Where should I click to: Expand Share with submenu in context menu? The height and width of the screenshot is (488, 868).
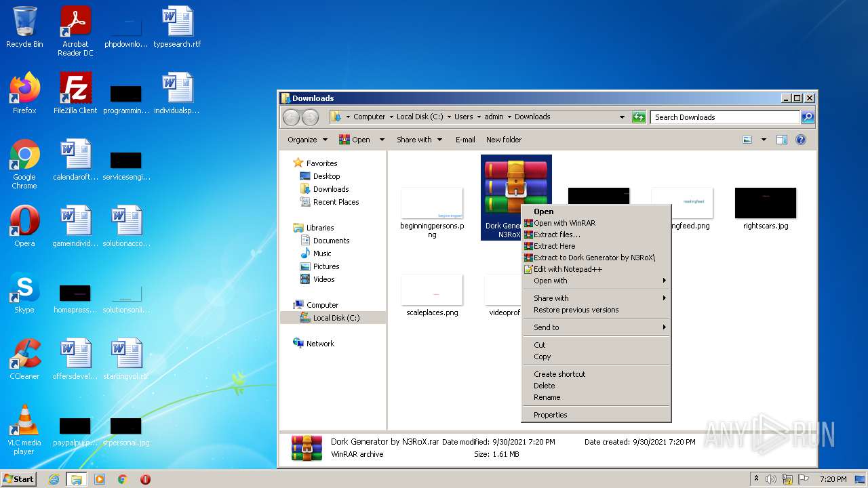click(596, 298)
